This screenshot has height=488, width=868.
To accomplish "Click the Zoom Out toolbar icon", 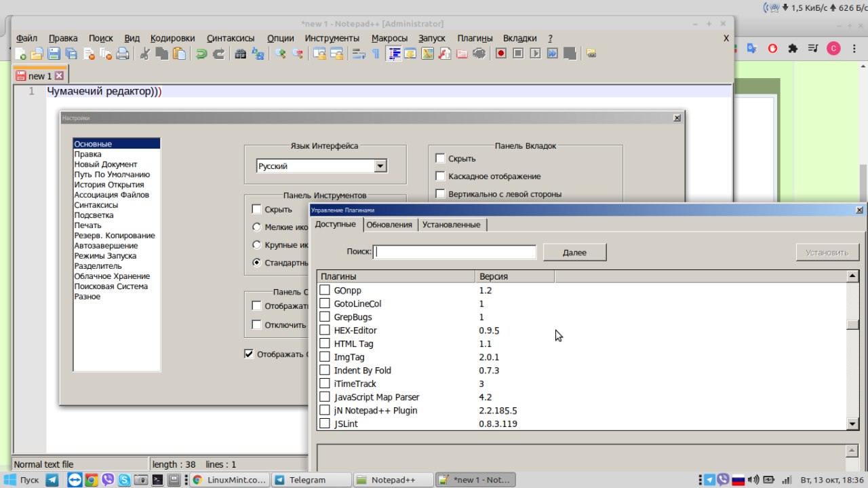I will pos(298,54).
